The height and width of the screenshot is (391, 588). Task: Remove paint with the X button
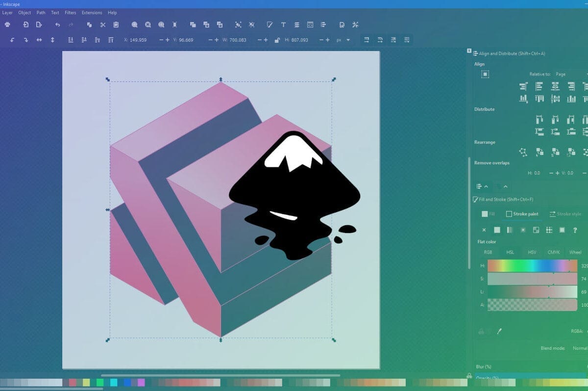click(484, 230)
